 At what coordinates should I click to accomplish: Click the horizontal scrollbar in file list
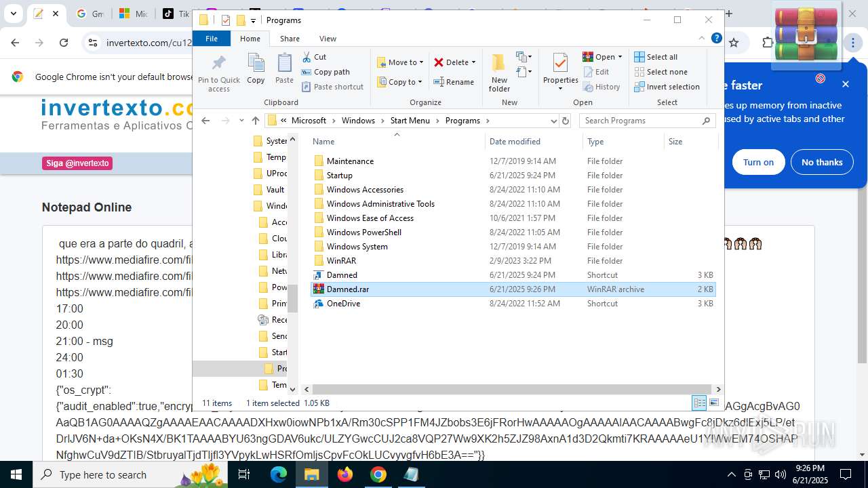tap(511, 390)
